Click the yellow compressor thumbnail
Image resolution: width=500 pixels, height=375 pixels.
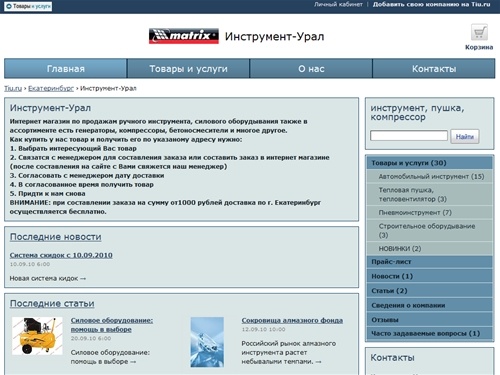[x=37, y=336]
